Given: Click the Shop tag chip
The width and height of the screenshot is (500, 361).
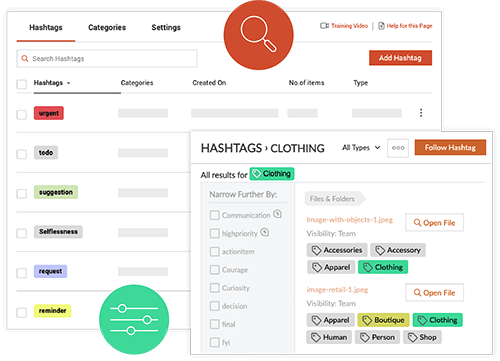Looking at the screenshot, I should click(x=422, y=337).
